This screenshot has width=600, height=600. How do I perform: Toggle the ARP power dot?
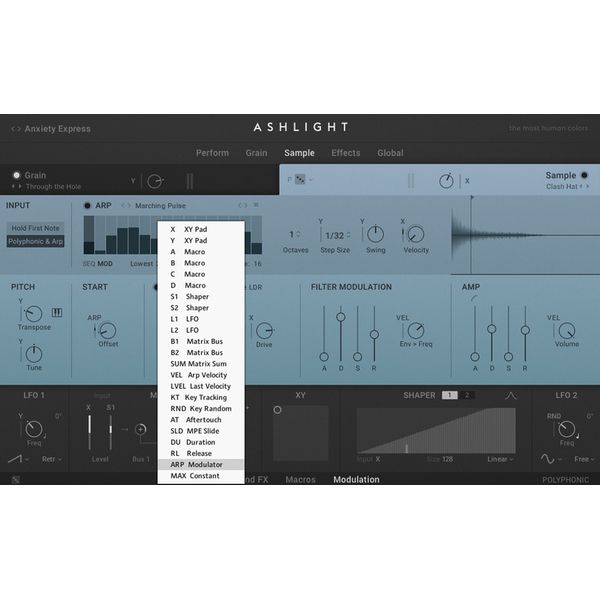[87, 205]
